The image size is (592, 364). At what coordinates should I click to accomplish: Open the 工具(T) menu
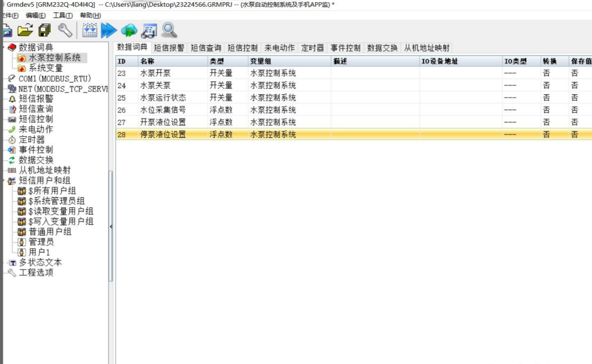coord(63,15)
